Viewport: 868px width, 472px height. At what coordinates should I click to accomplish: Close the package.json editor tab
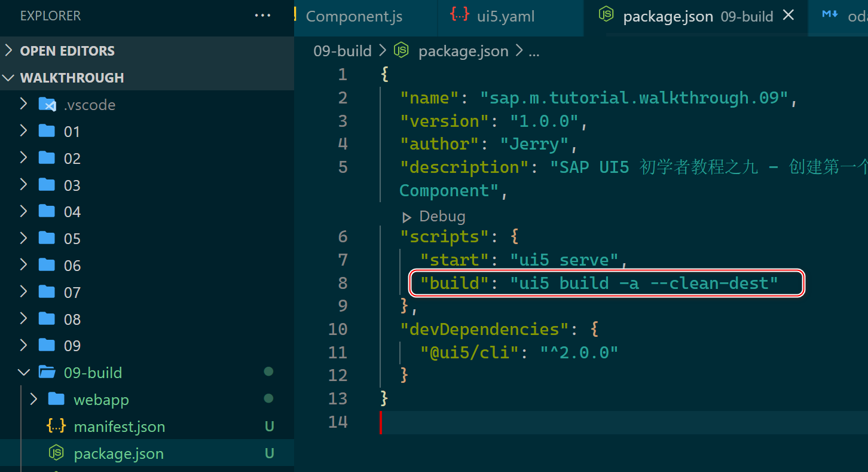tap(788, 16)
